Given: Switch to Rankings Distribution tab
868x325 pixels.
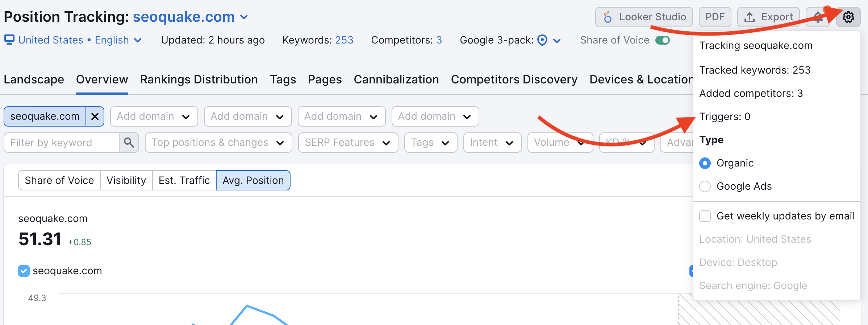Looking at the screenshot, I should click(x=199, y=79).
